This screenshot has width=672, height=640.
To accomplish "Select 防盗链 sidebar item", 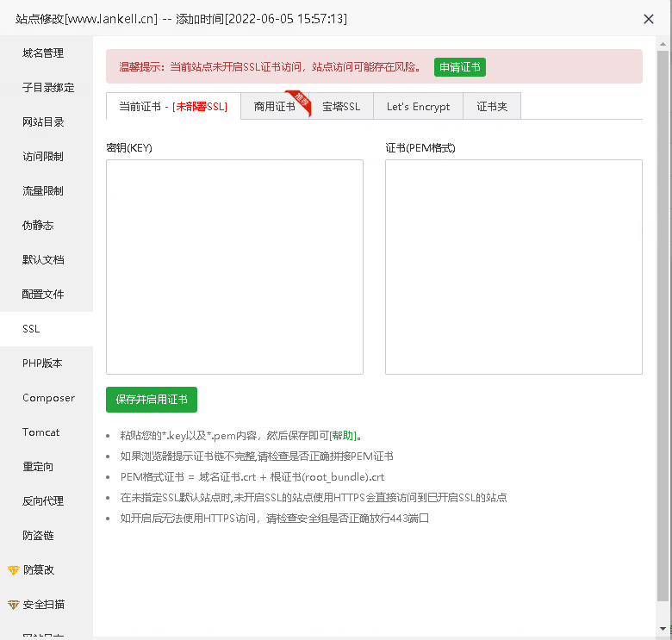I will tap(38, 536).
